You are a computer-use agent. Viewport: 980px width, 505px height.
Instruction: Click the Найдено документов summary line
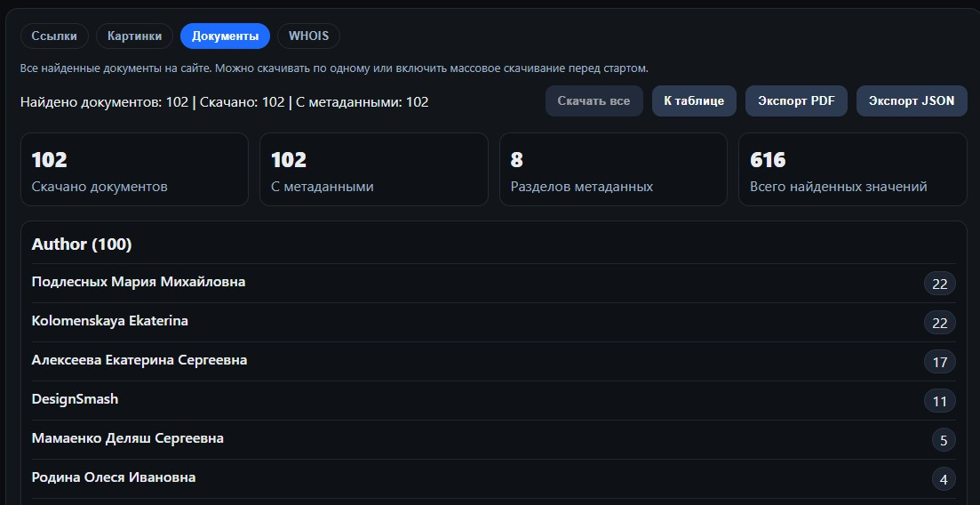coord(225,102)
